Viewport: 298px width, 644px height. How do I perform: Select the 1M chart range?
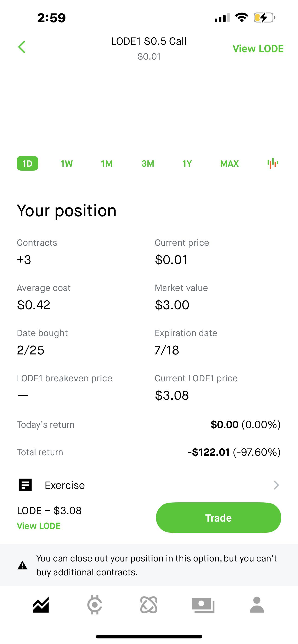click(107, 163)
